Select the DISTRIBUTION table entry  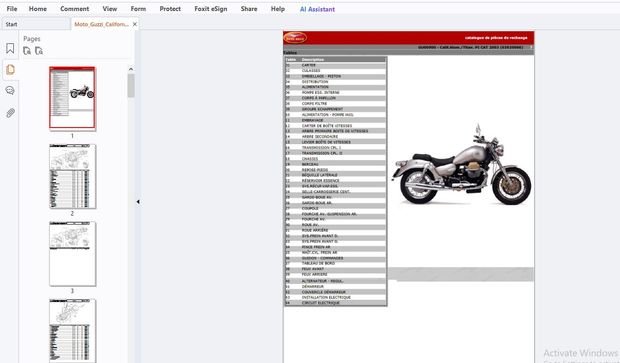335,81
